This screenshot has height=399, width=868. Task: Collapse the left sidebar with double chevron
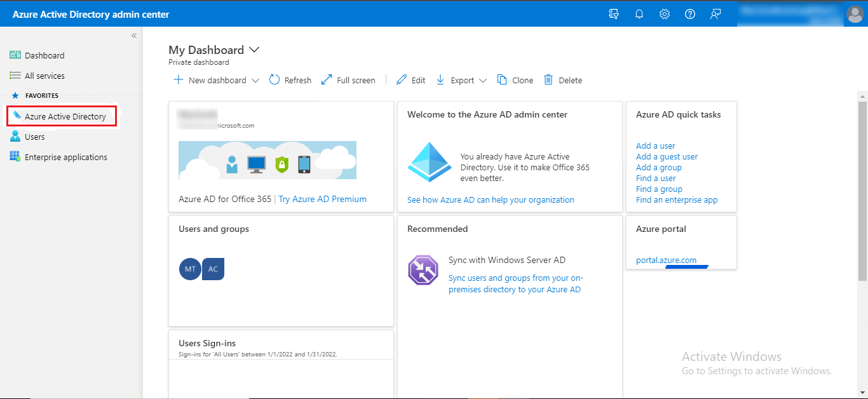[134, 36]
